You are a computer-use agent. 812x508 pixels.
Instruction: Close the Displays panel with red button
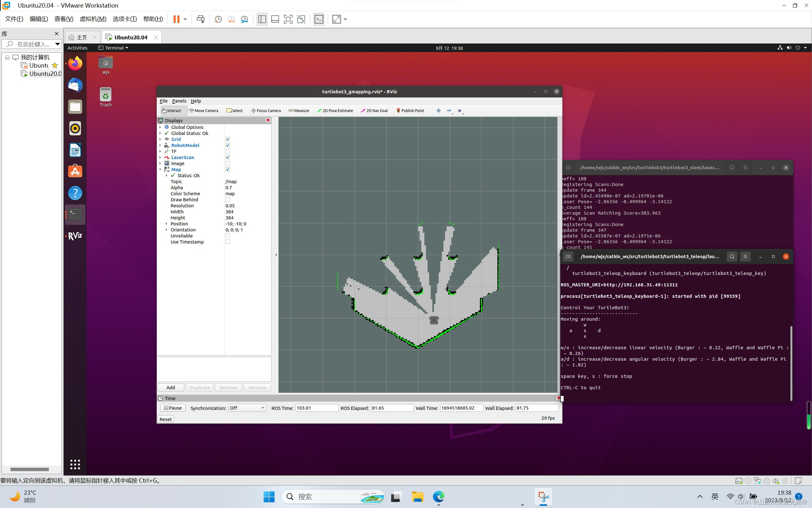click(x=268, y=120)
